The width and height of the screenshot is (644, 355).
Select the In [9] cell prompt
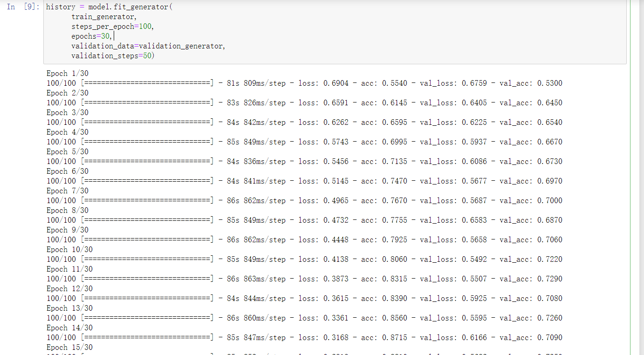coord(23,7)
